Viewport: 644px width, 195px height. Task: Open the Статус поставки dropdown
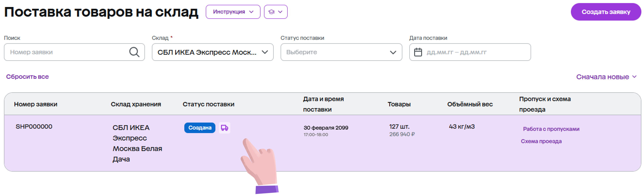341,52
